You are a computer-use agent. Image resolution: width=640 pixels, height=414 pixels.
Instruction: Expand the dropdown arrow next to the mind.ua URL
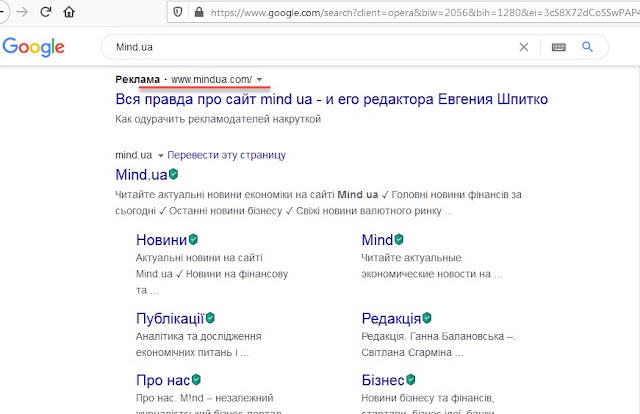click(160, 156)
